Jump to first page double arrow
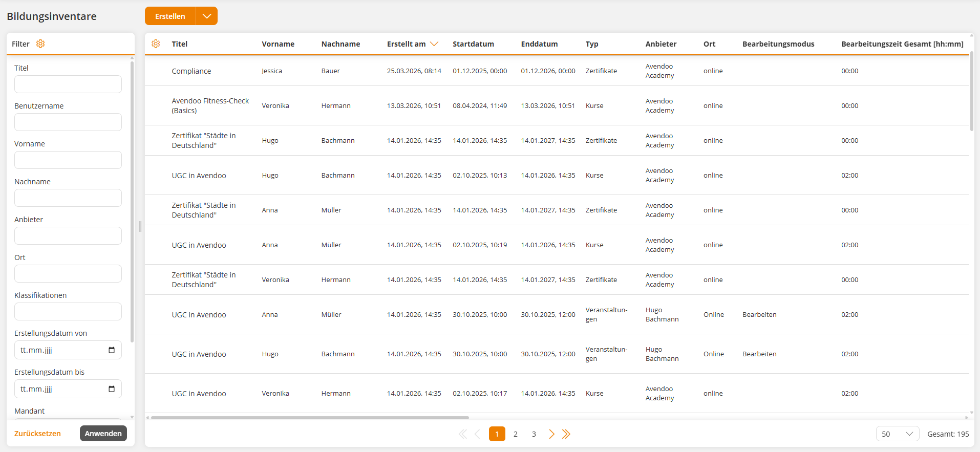980x452 pixels. [462, 434]
